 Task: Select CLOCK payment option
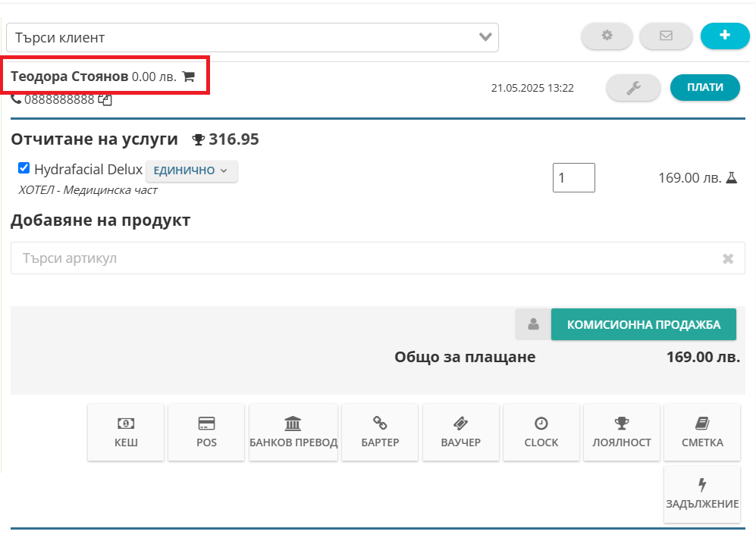[541, 432]
